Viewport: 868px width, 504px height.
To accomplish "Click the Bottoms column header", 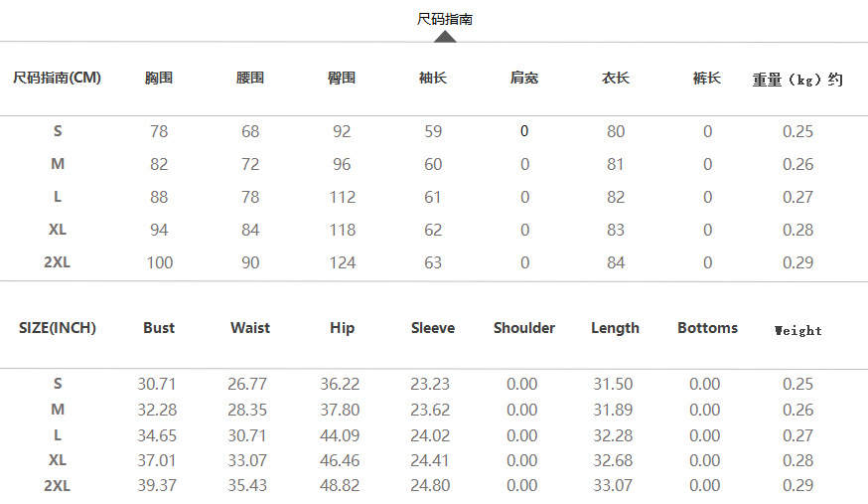I will pyautogui.click(x=707, y=328).
